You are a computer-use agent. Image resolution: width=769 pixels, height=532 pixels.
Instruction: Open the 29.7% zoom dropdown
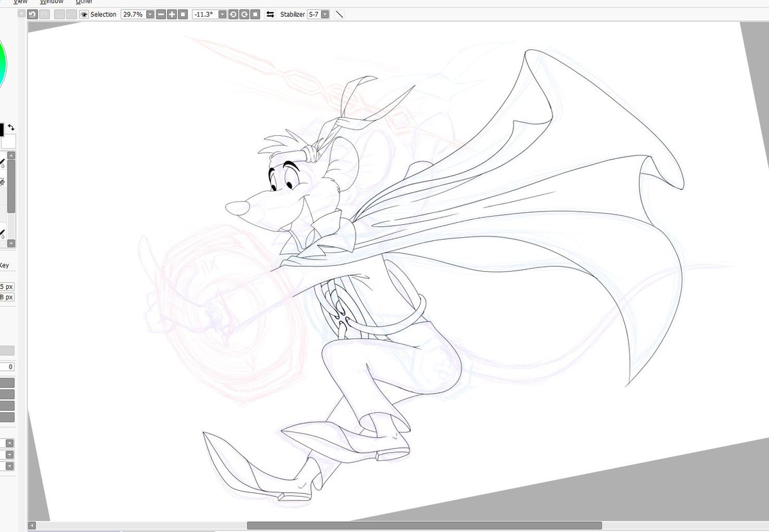(x=150, y=14)
